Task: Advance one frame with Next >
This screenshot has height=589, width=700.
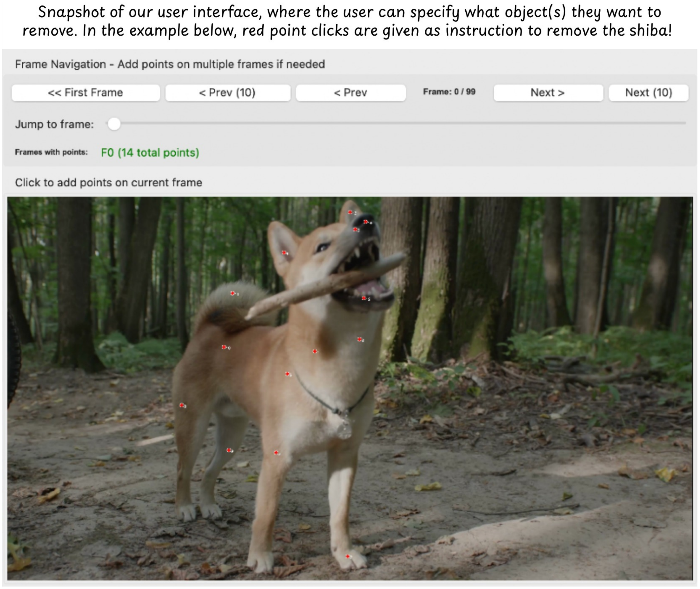Action: (x=548, y=92)
